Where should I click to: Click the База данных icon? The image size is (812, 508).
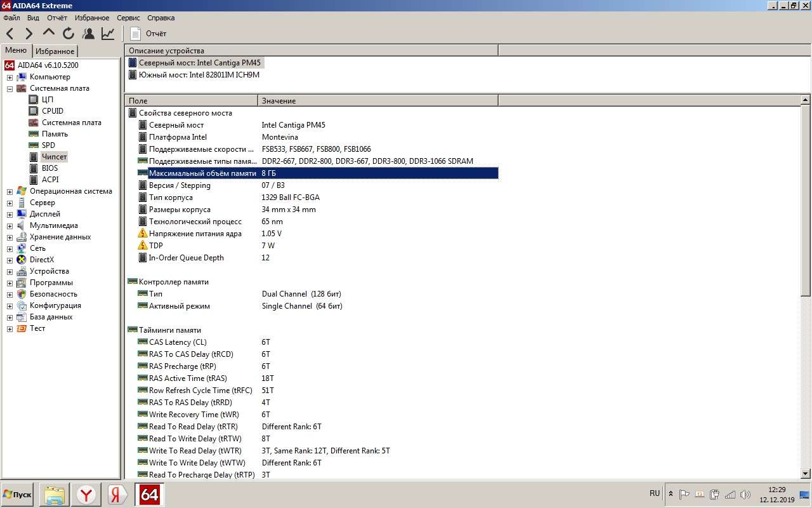(x=22, y=317)
